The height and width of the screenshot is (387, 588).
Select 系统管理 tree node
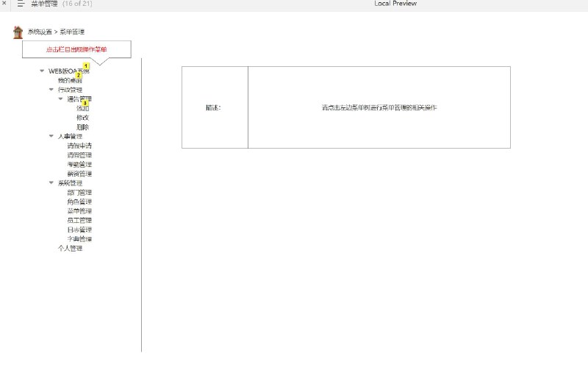coord(70,183)
